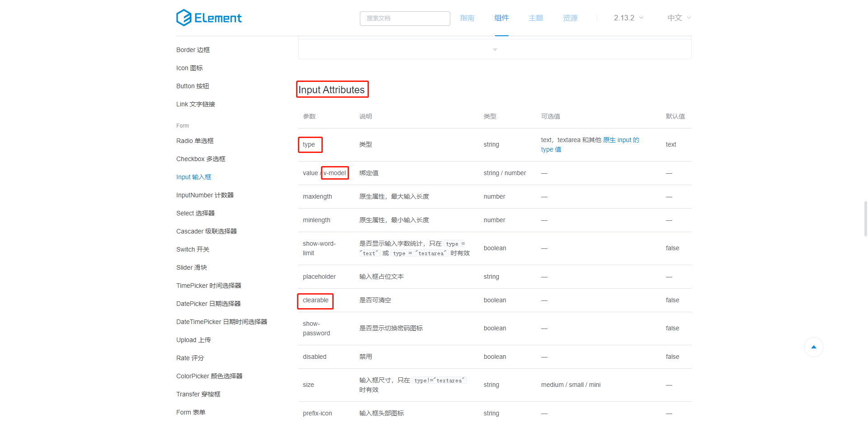The width and height of the screenshot is (868, 424).
Task: Focus the 搜索文档 search field
Action: coord(405,19)
